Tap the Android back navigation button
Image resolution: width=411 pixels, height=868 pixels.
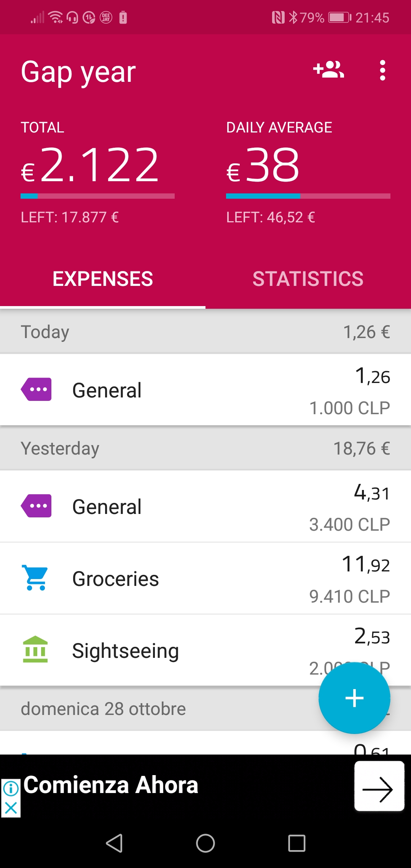[x=114, y=843]
